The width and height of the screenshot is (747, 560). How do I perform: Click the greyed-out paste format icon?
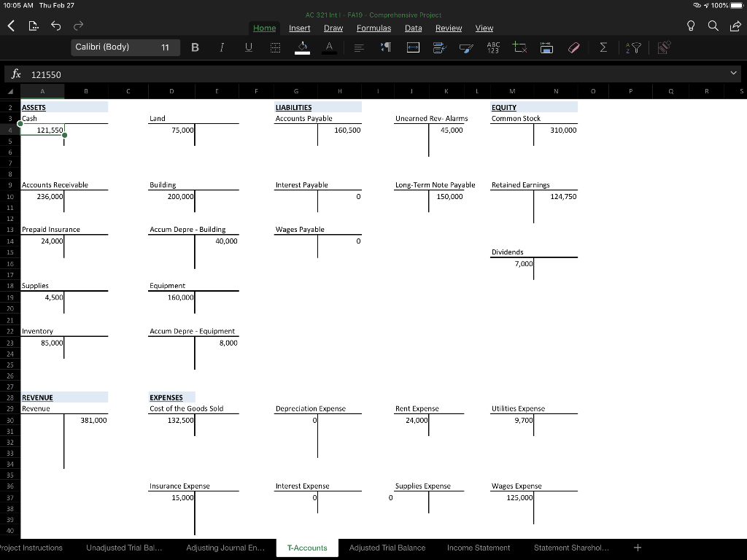click(x=664, y=47)
